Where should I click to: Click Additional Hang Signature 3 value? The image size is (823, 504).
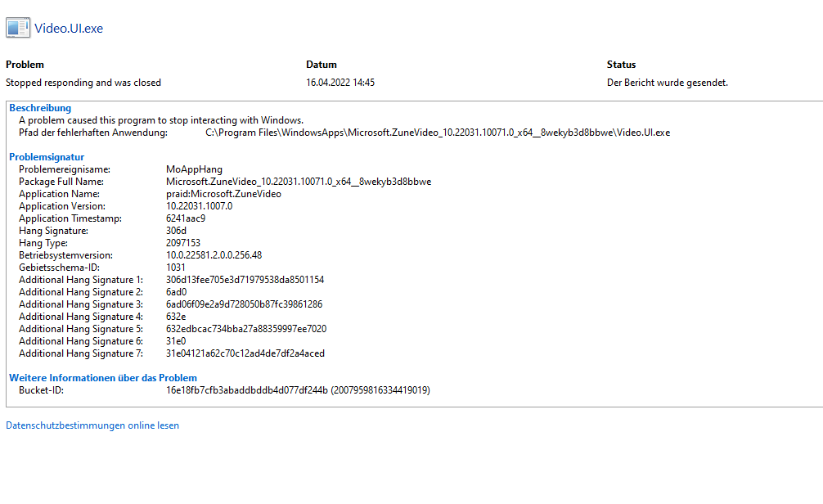click(x=244, y=304)
